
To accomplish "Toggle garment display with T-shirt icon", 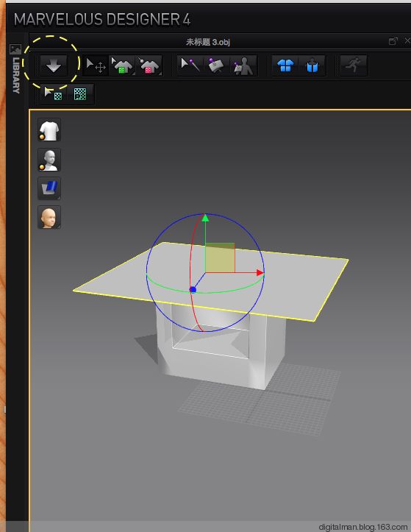I will 49,130.
